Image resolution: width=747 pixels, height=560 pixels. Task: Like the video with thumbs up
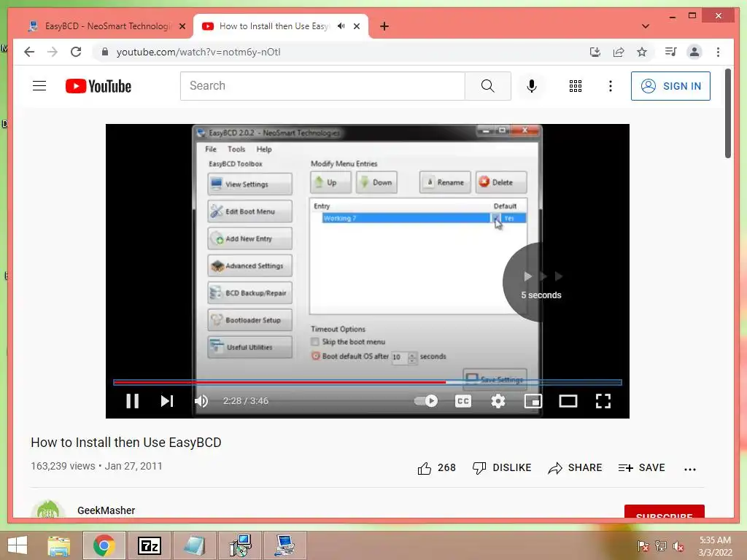click(x=436, y=468)
